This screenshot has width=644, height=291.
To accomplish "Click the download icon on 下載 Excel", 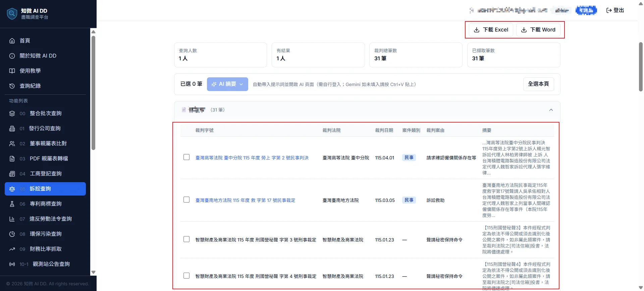I will (476, 30).
